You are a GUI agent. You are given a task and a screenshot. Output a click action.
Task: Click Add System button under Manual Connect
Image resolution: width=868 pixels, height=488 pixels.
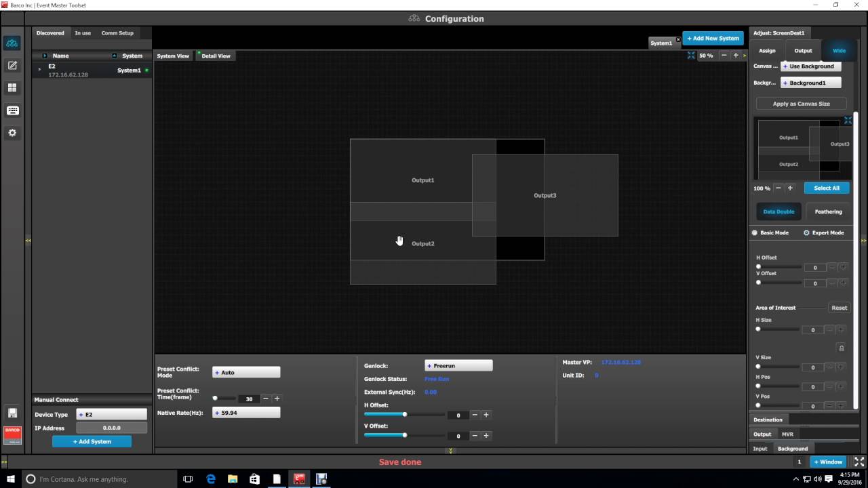(x=92, y=441)
